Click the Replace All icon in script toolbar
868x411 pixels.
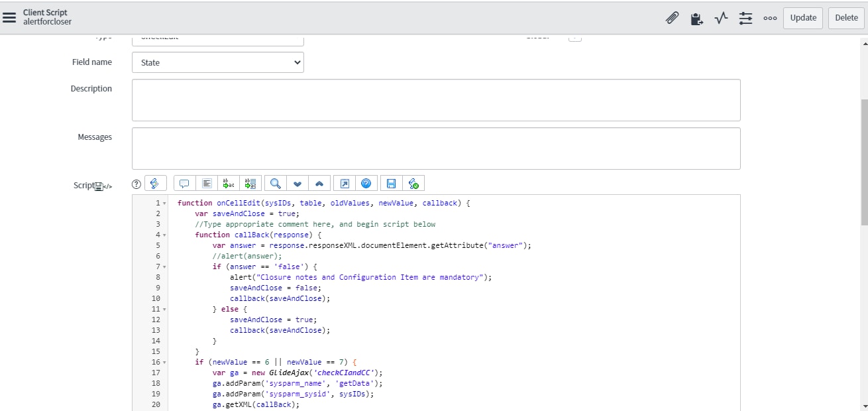[x=250, y=184]
